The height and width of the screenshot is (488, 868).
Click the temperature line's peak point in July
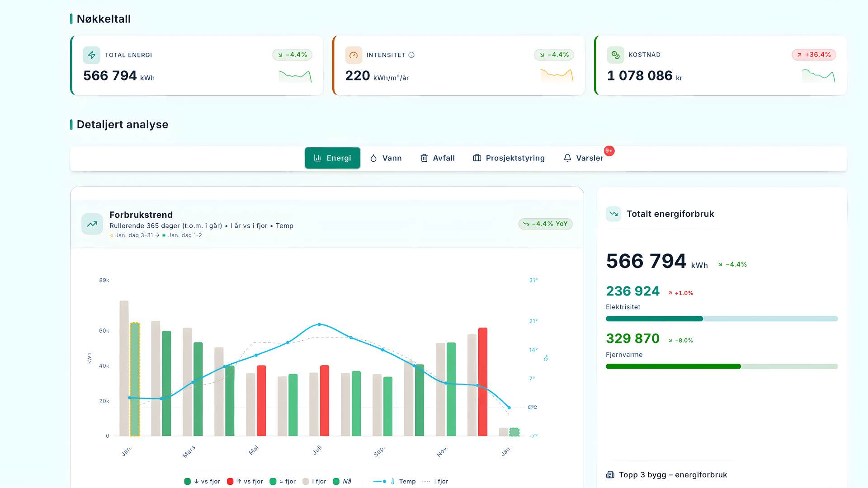(320, 324)
